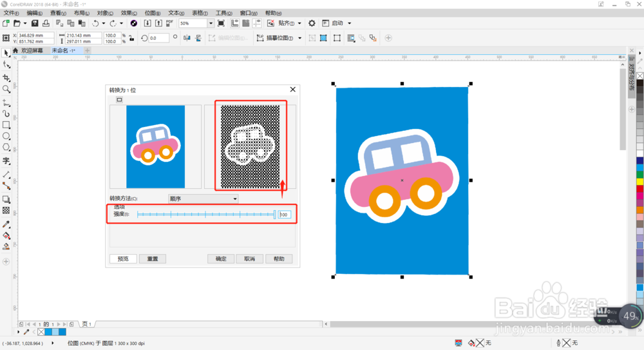Select the Shape tool in the toolbox
This screenshot has height=350, width=644.
point(6,64)
